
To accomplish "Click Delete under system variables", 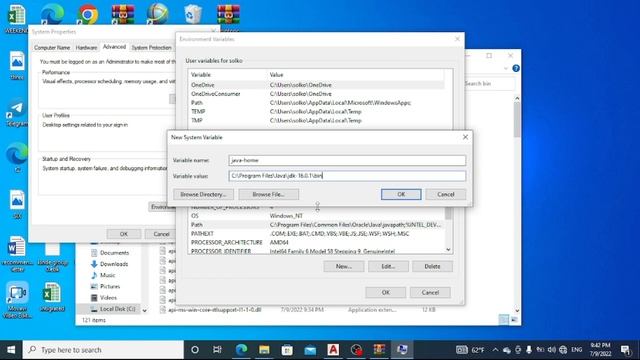I will coord(432,267).
